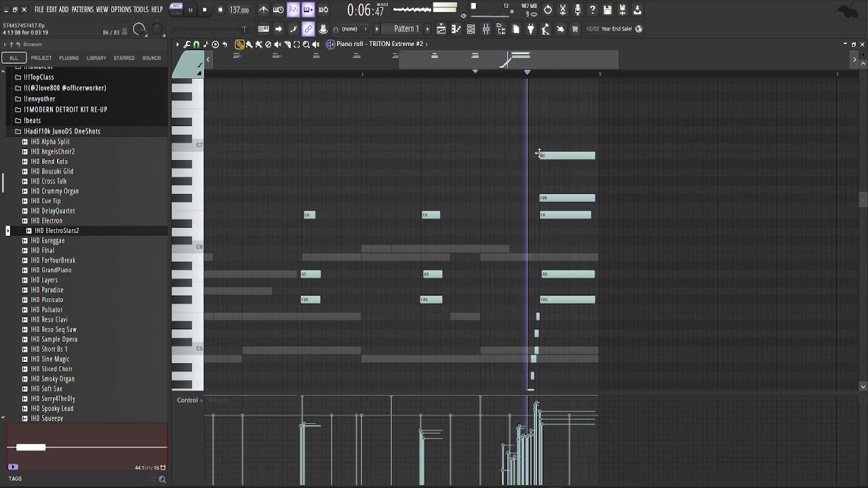Open the piano roll stamp note menu
Screen dimensions: 868x488
(x=205, y=44)
